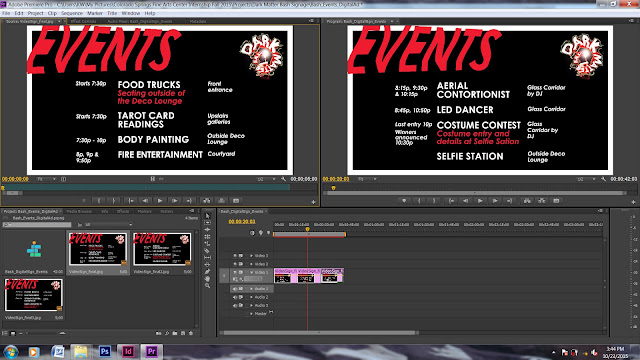Viewport: 640px width, 360px height.
Task: Toggle Video 2 track eye visibility
Action: pyautogui.click(x=235, y=264)
